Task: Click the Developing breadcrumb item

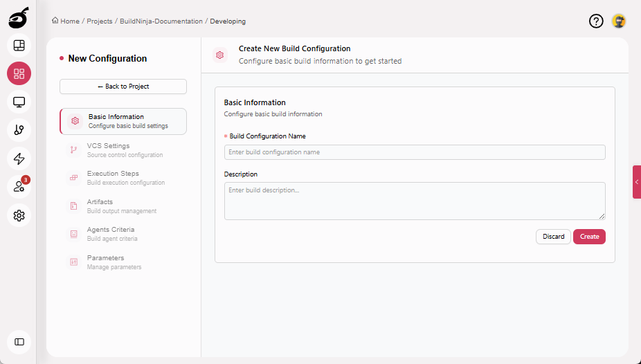Action: pyautogui.click(x=228, y=21)
